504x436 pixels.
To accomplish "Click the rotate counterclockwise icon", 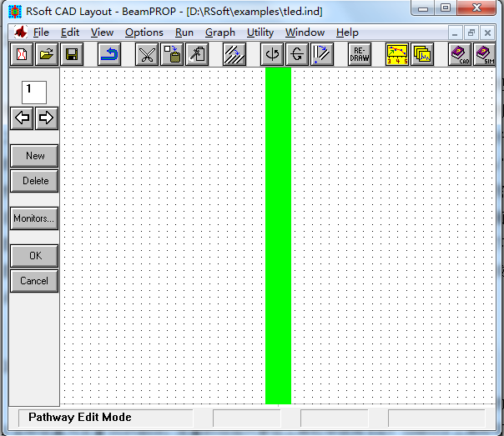I will [272, 54].
